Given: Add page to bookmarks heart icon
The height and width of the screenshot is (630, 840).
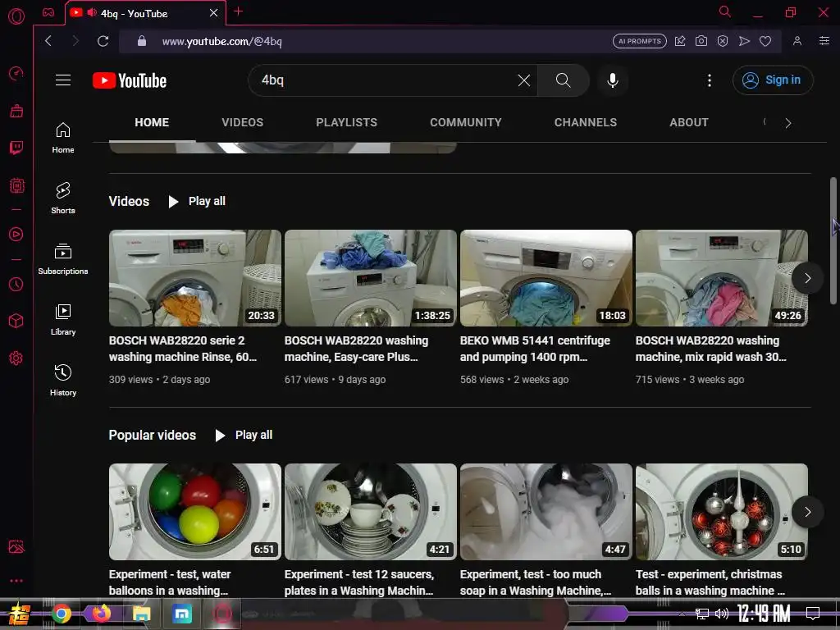Looking at the screenshot, I should click(x=765, y=41).
